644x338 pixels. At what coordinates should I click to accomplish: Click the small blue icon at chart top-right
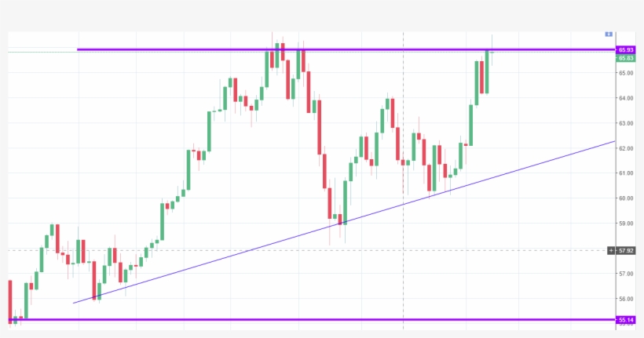pos(608,34)
